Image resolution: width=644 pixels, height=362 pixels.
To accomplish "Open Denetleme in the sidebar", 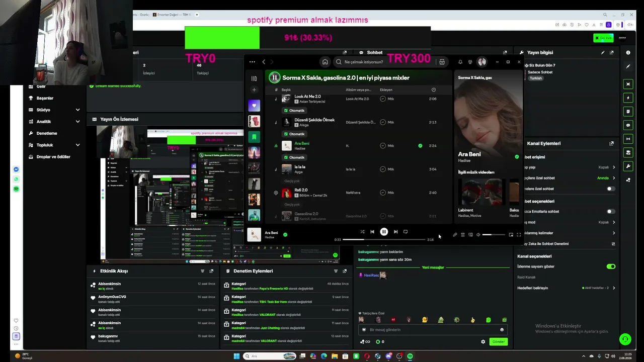I will tap(47, 133).
